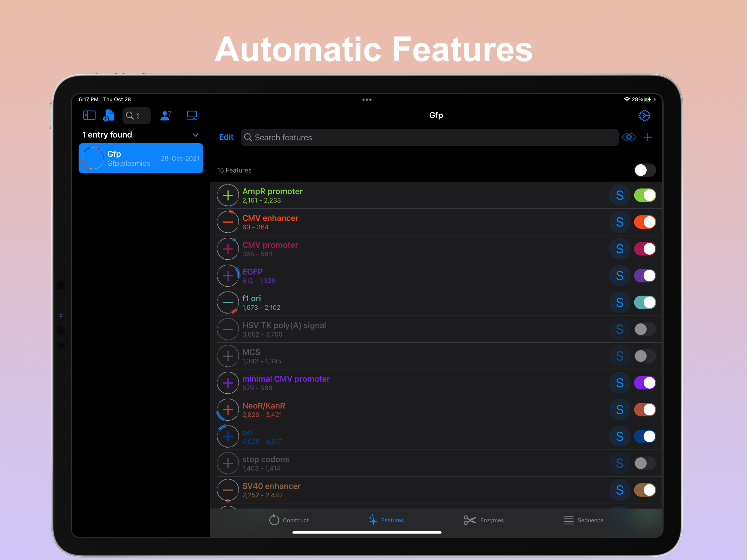Click the S button for HSV TK poly(A) signal
The width and height of the screenshot is (747, 560).
click(x=619, y=329)
